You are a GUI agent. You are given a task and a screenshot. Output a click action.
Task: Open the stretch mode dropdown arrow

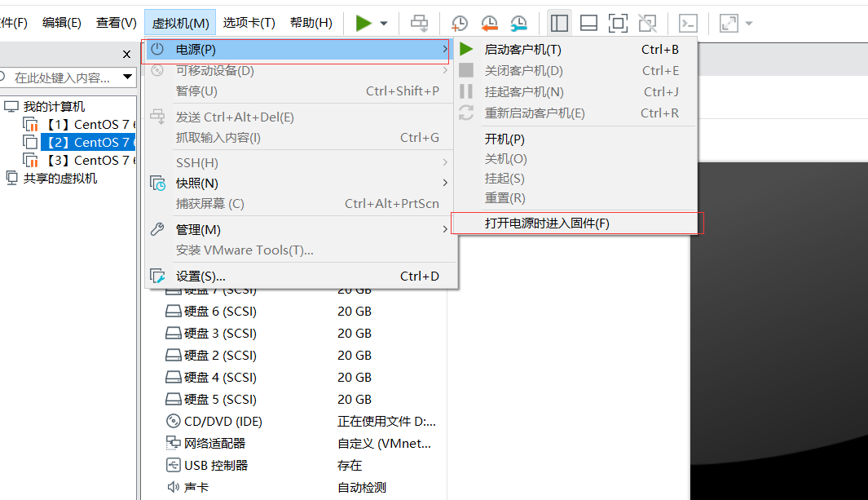click(x=747, y=22)
